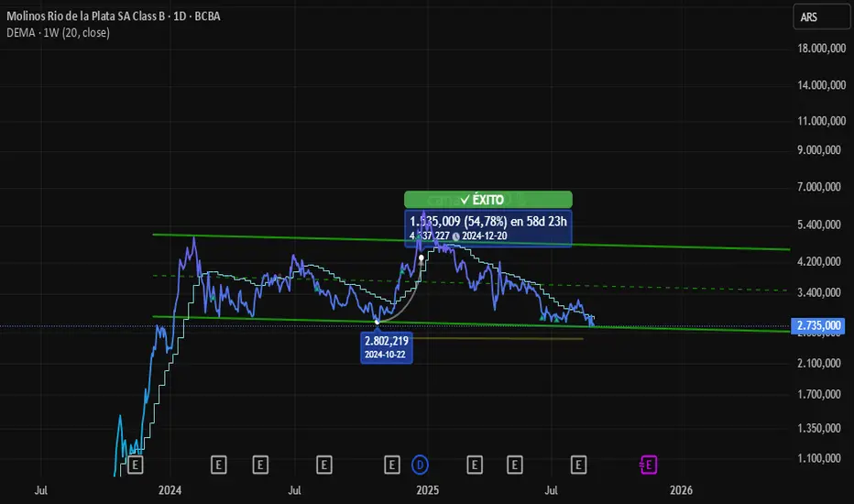
Task: Click the 3.400,000 price axis label
Action: 819,292
